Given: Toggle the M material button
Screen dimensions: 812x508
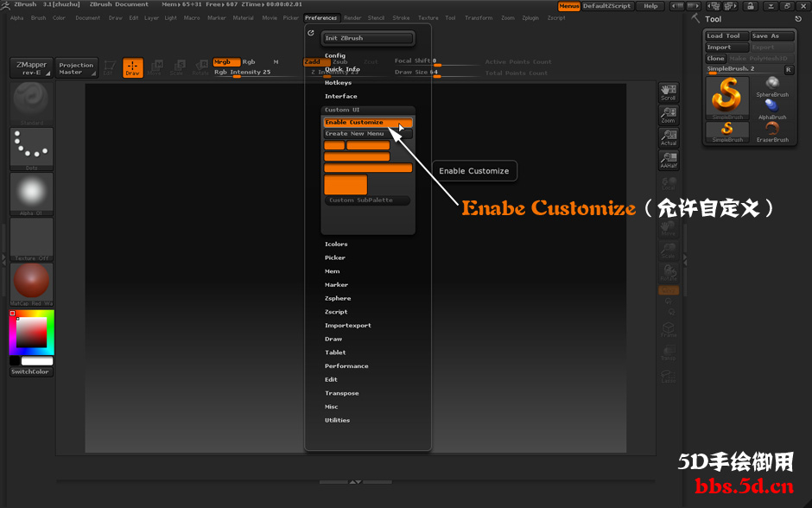Looking at the screenshot, I should (x=276, y=61).
